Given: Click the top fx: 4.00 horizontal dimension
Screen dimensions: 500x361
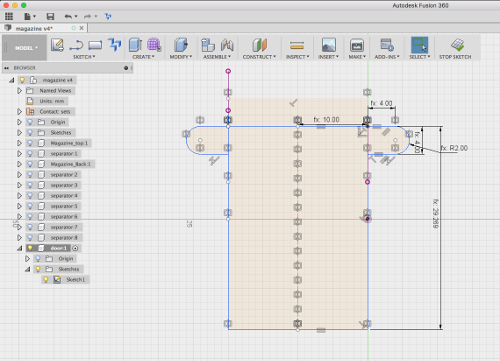Looking at the screenshot, I should click(382, 103).
